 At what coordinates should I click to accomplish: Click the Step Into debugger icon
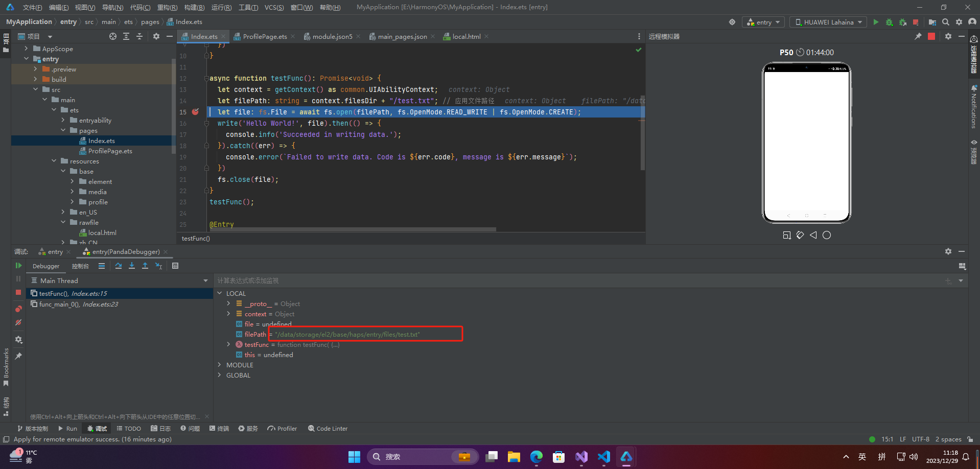tap(132, 266)
